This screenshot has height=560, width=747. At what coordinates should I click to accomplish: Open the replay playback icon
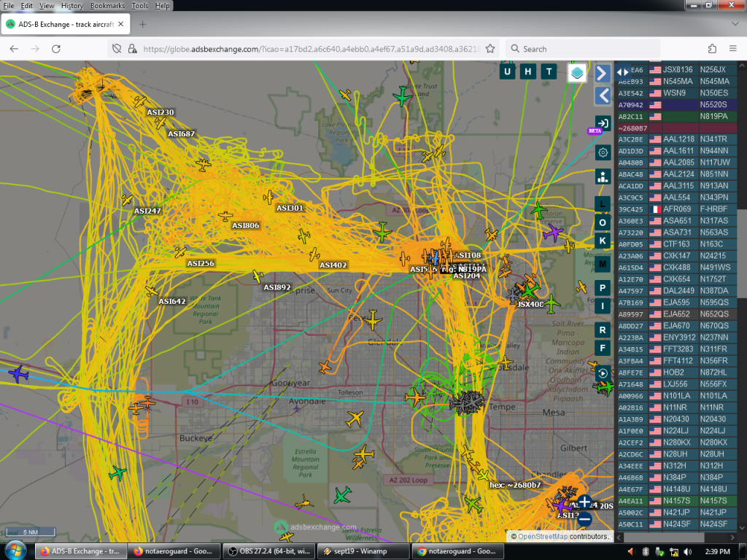[x=603, y=373]
